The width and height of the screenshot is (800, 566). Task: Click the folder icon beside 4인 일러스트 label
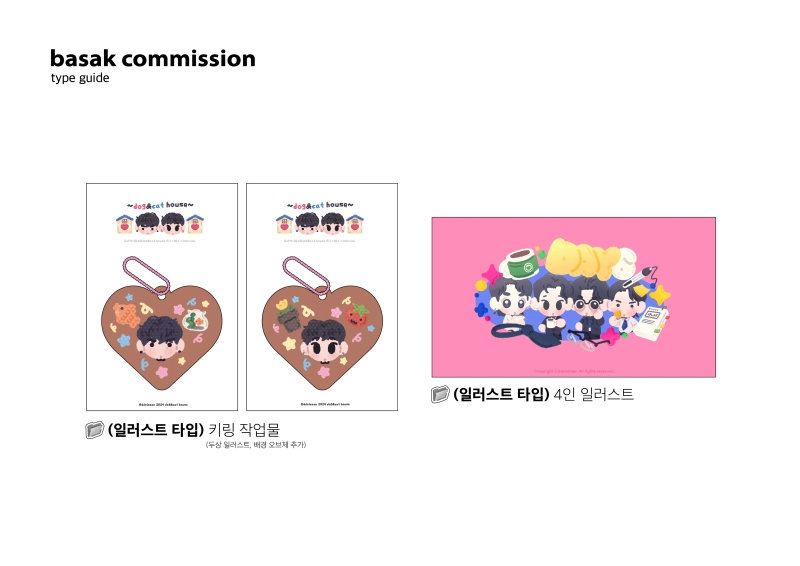coord(440,394)
